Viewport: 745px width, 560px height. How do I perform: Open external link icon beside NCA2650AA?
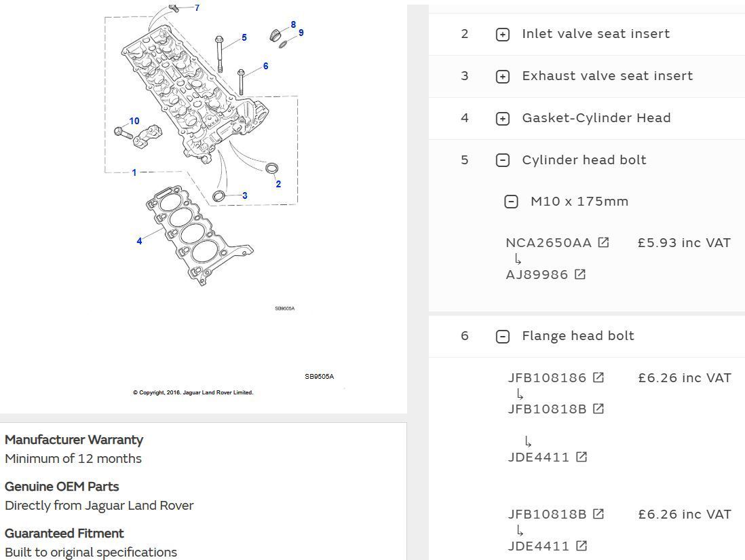pyautogui.click(x=603, y=242)
